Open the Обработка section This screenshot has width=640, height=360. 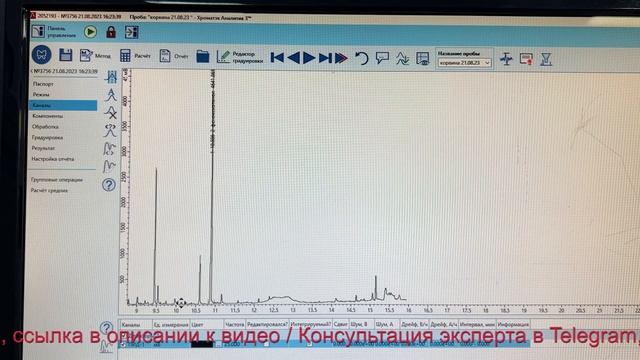coord(45,127)
